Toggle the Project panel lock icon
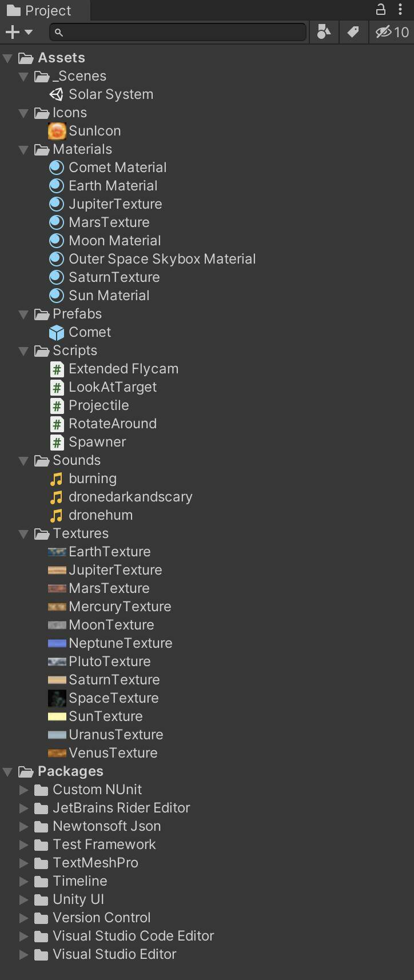Viewport: 414px width, 980px height. [380, 9]
